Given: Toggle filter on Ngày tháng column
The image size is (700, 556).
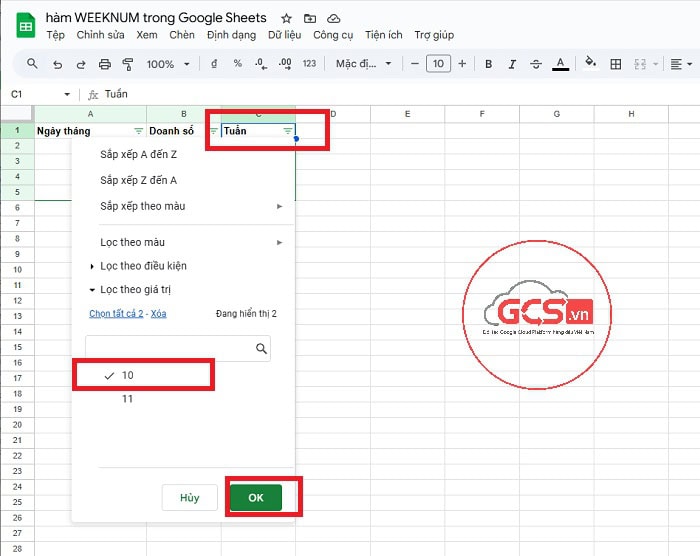Looking at the screenshot, I should pos(138,131).
